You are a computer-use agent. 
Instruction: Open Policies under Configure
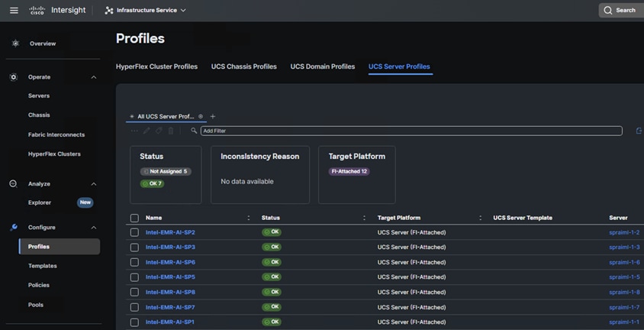coord(39,285)
